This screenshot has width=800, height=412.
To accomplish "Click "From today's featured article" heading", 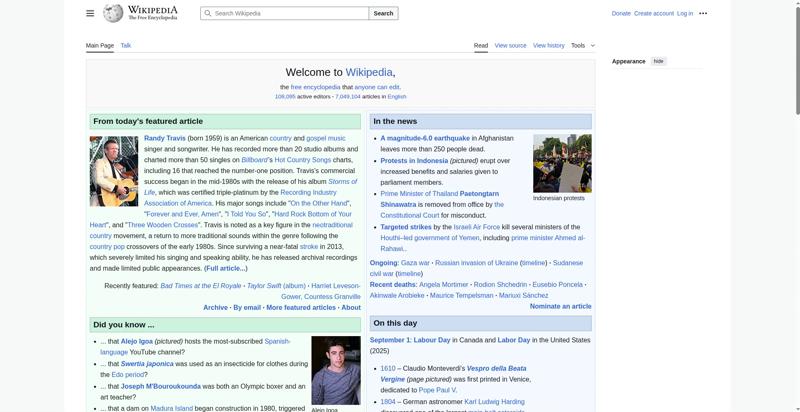I will click(x=148, y=121).
